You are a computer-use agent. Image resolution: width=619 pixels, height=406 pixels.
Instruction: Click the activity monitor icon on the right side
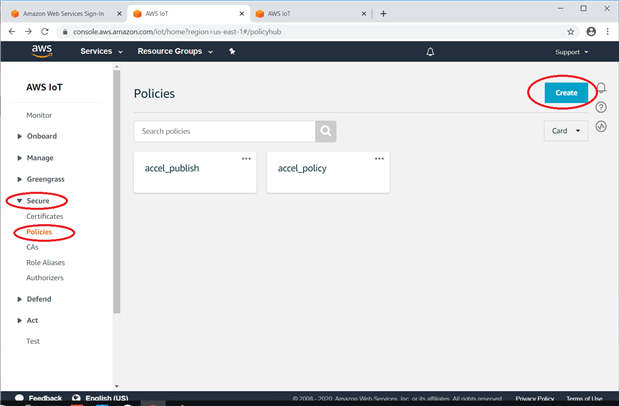(x=601, y=126)
